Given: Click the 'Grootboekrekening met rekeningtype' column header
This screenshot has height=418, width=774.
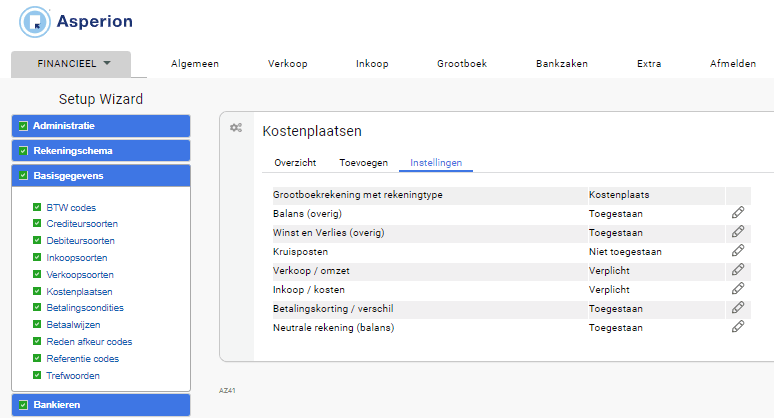Looking at the screenshot, I should coord(357,194).
